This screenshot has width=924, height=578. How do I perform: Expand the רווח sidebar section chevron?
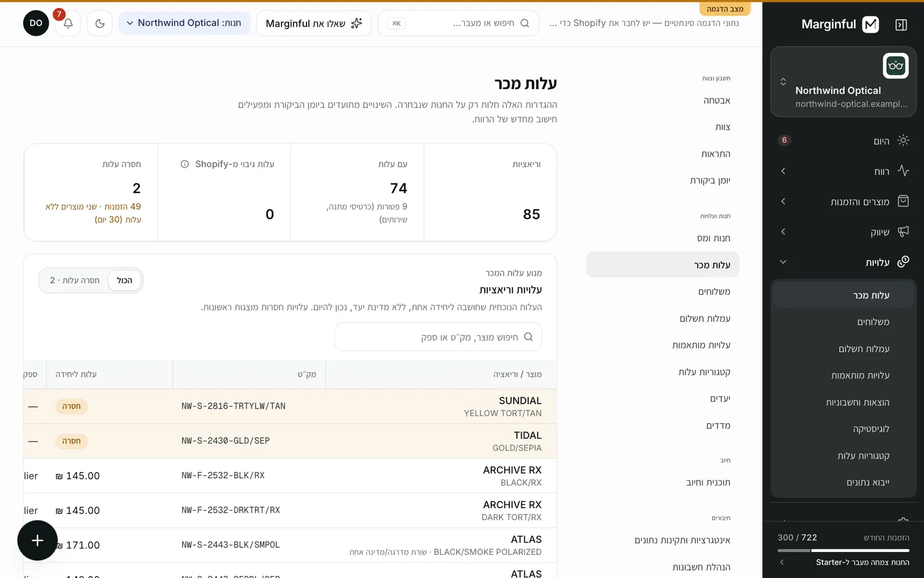[783, 171]
